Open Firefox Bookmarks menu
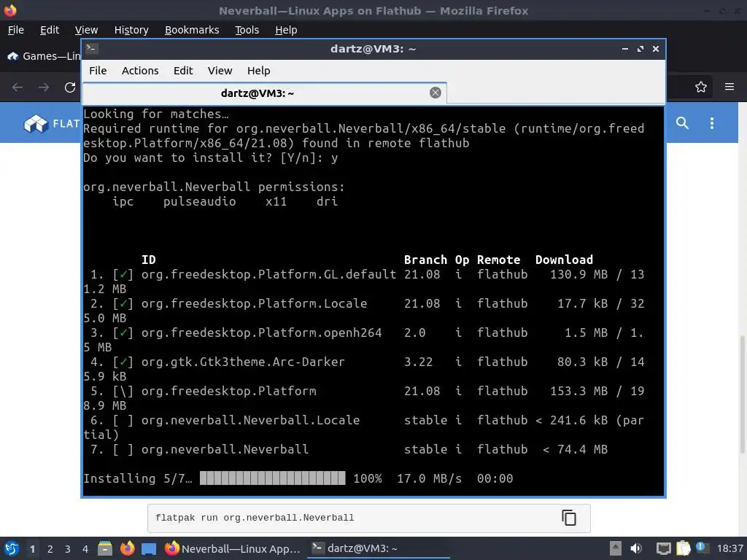The height and width of the screenshot is (560, 747). point(192,30)
